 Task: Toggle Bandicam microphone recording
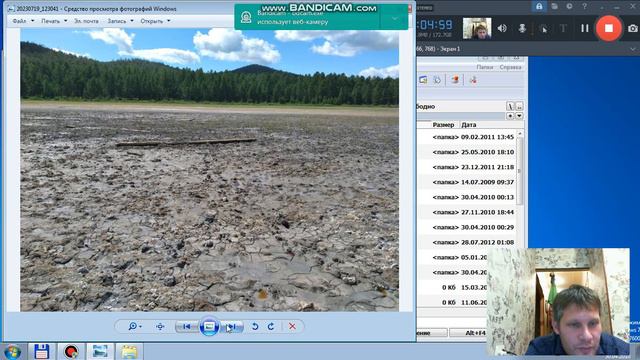pos(522,28)
